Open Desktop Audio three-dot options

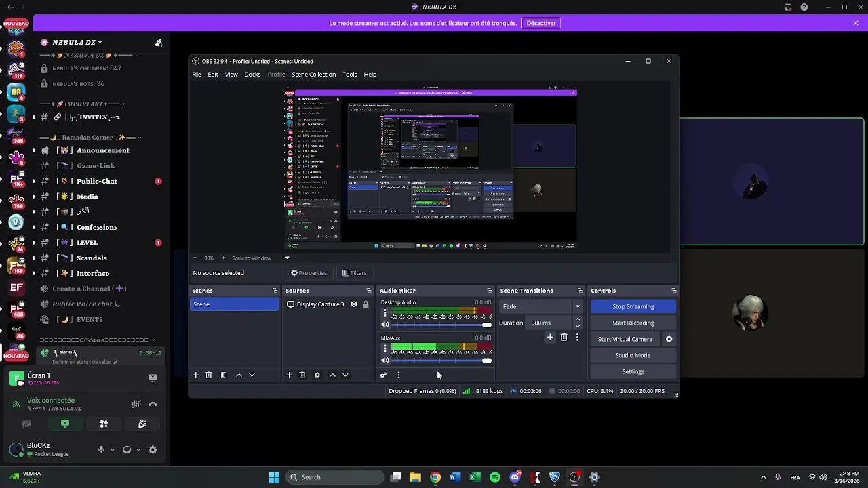click(x=385, y=313)
